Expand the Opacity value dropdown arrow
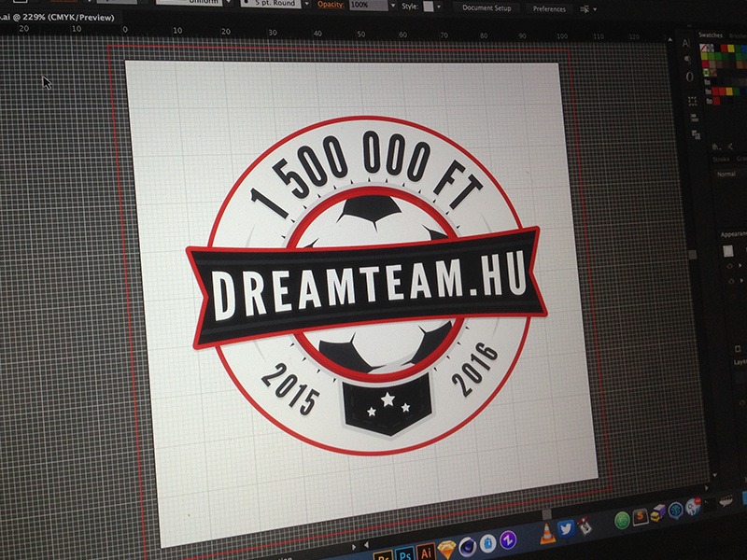 point(392,6)
